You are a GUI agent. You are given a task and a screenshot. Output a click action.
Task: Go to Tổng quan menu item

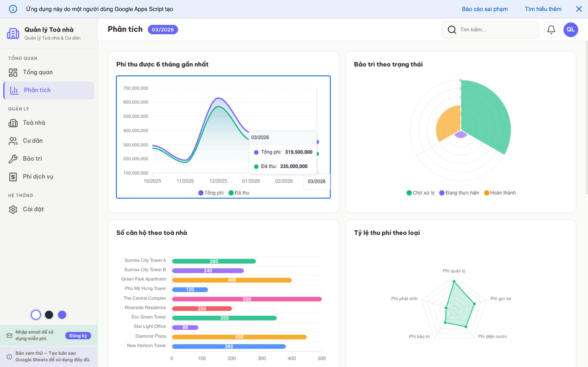[38, 72]
